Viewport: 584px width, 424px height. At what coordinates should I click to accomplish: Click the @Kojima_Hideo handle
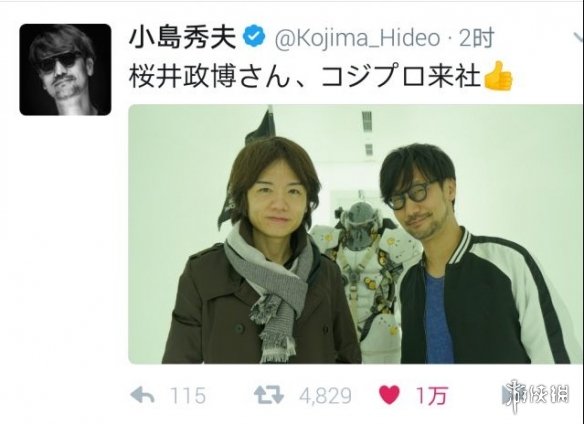coord(358,38)
